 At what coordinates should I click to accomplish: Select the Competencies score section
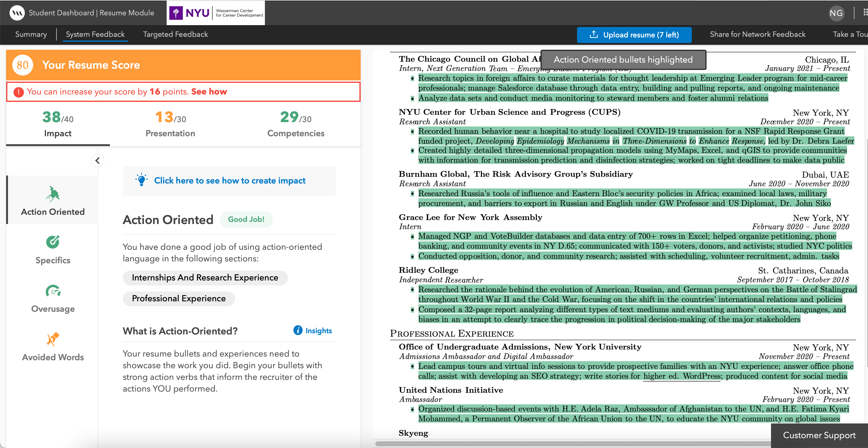pos(296,124)
